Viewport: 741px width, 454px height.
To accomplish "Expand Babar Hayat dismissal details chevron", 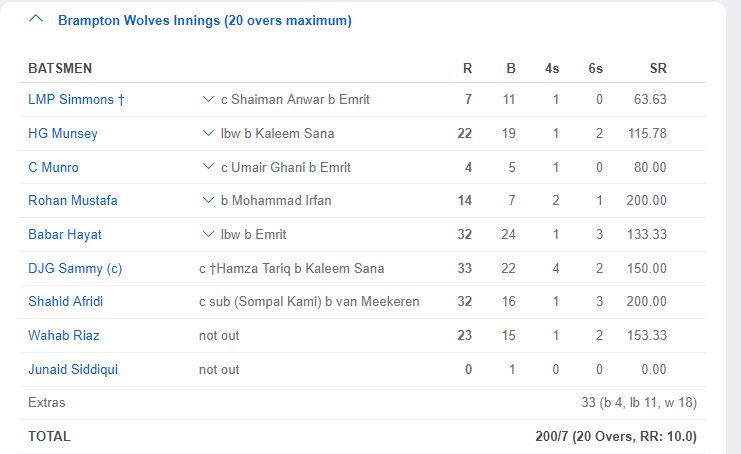I will (208, 234).
